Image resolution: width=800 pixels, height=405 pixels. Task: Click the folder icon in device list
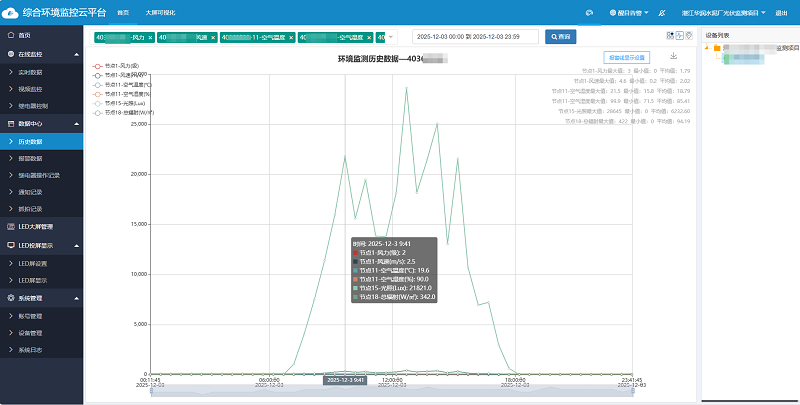click(717, 47)
